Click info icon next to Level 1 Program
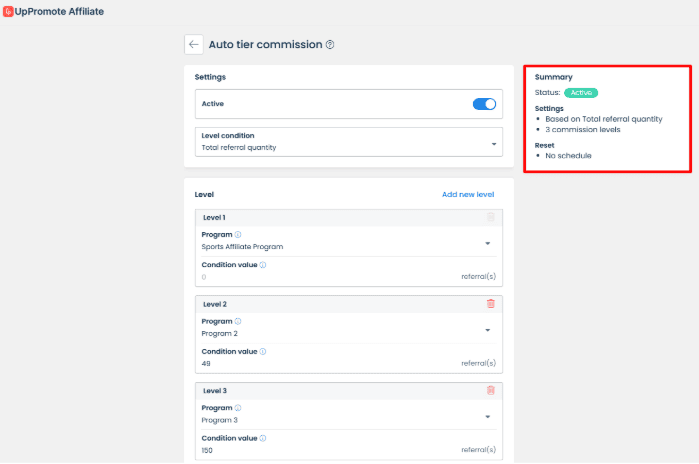The height and width of the screenshot is (464, 699). [x=238, y=235]
